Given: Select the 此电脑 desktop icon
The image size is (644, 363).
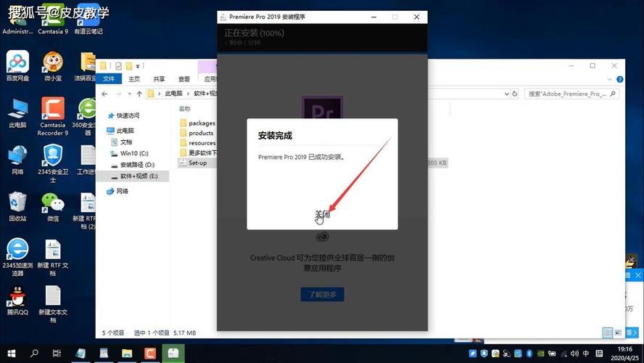Looking at the screenshot, I should point(17,113).
